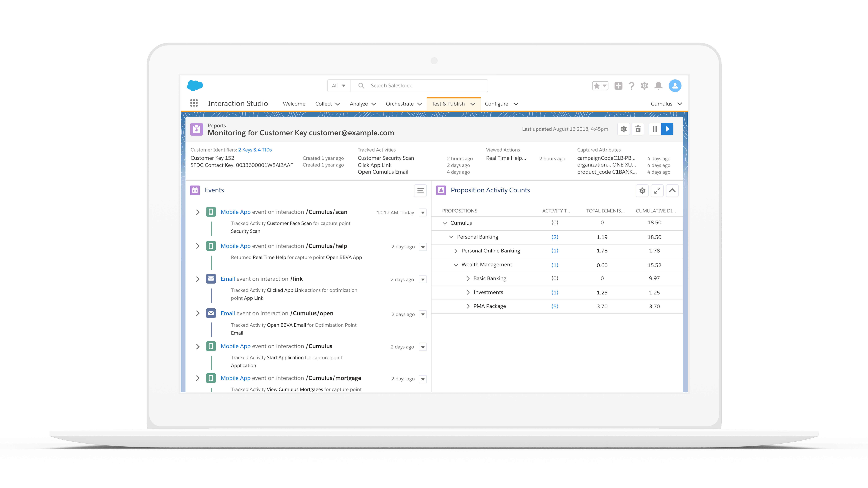Viewport: 868px width, 488px height.
Task: Open actions menu for /Cumulus/scan event
Action: coord(423,213)
